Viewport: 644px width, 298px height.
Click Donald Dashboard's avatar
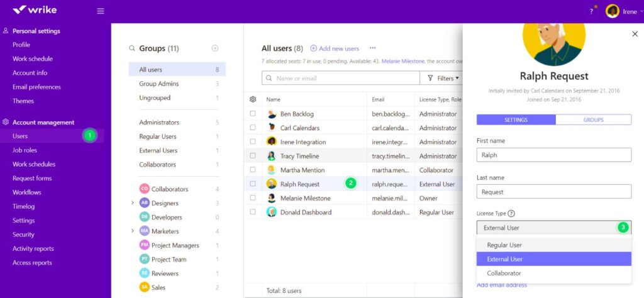coord(272,212)
